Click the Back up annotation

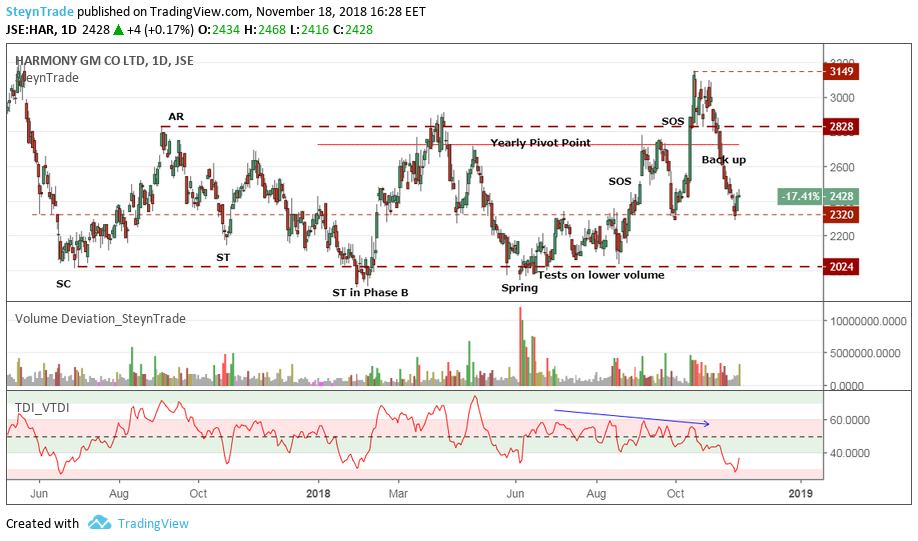tap(724, 160)
